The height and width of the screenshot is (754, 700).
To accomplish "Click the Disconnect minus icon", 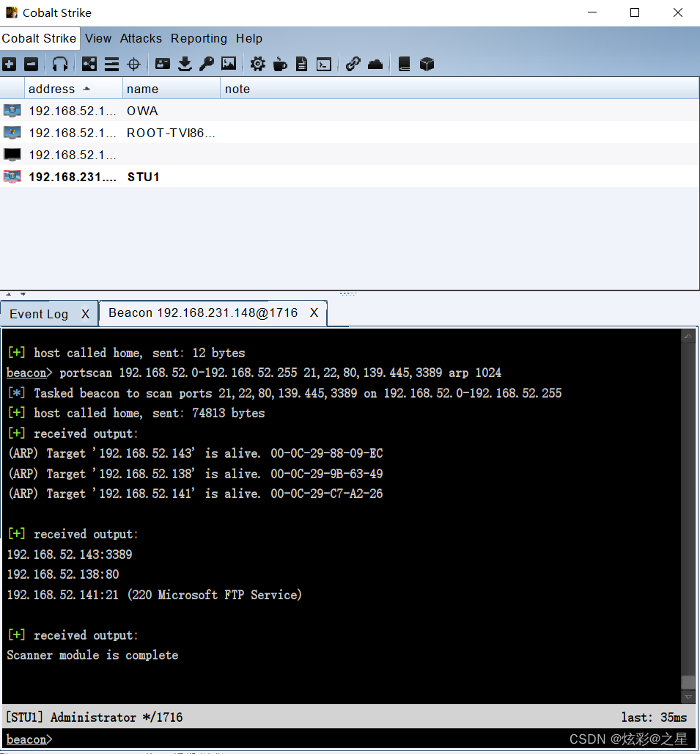I will [32, 64].
